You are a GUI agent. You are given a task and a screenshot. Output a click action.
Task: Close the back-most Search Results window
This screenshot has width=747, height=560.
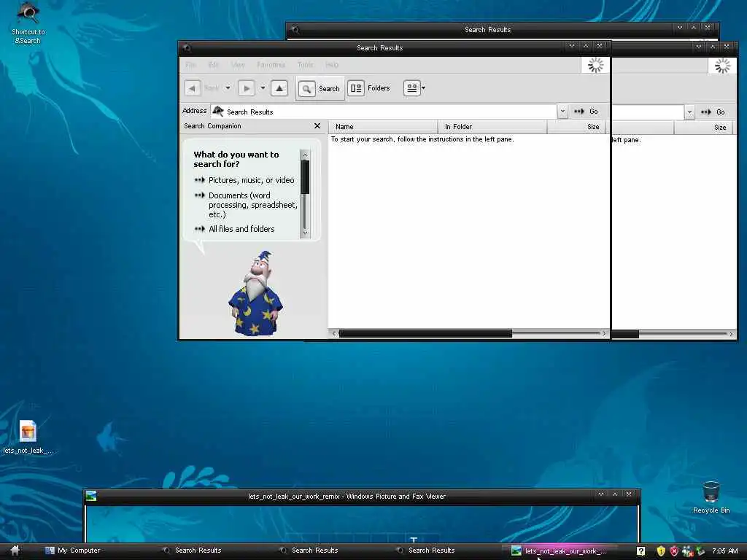[708, 28]
